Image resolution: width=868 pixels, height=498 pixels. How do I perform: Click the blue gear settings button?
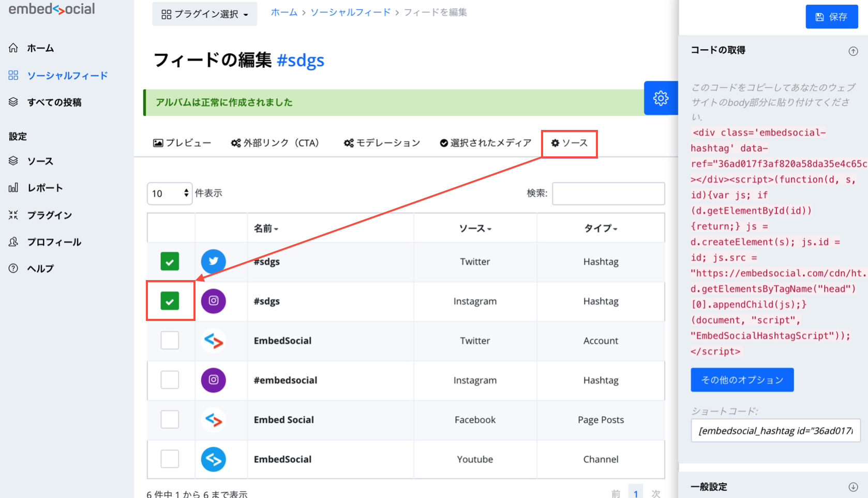pyautogui.click(x=661, y=98)
